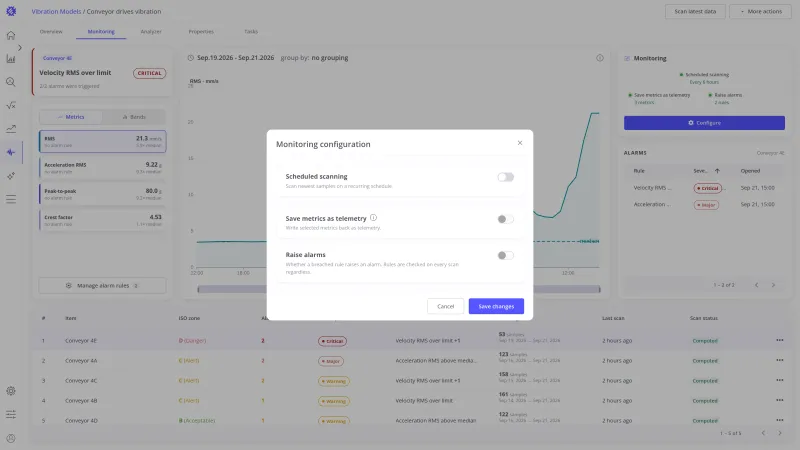Click Cancel in the dialog
Viewport: 800px width, 450px height.
pos(445,306)
